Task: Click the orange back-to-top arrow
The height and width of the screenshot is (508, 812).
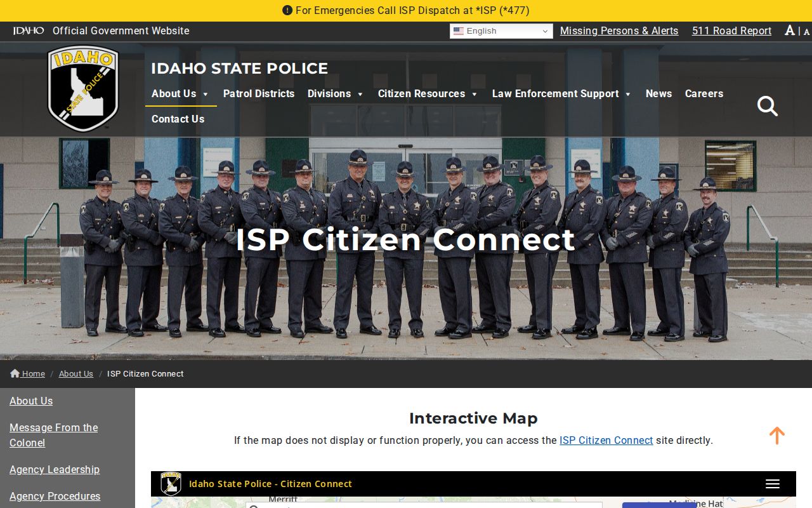Action: pos(777,435)
